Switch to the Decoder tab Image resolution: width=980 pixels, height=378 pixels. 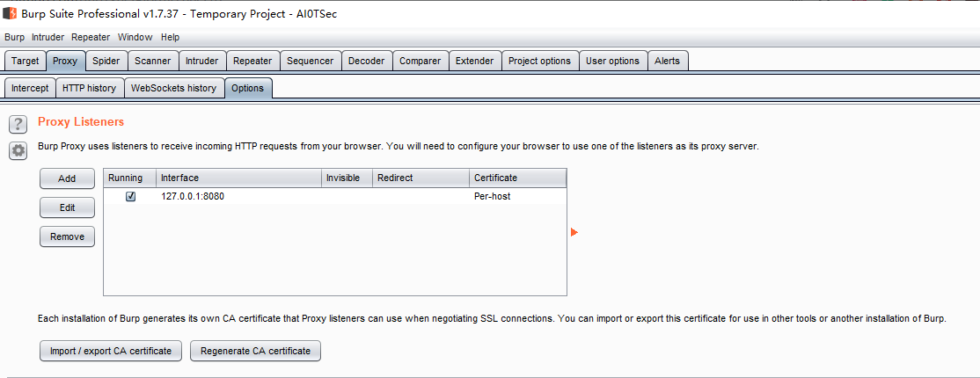pos(367,61)
